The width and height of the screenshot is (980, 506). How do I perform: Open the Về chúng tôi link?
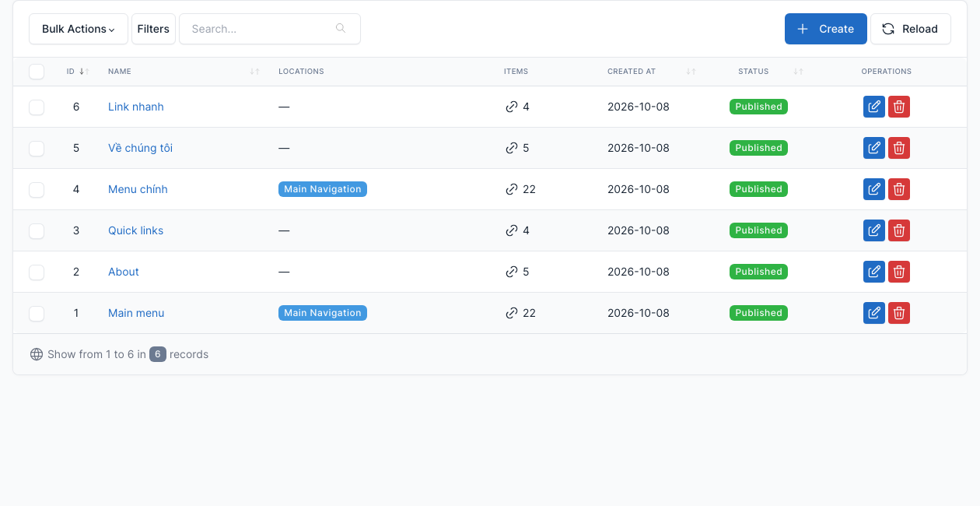click(140, 148)
